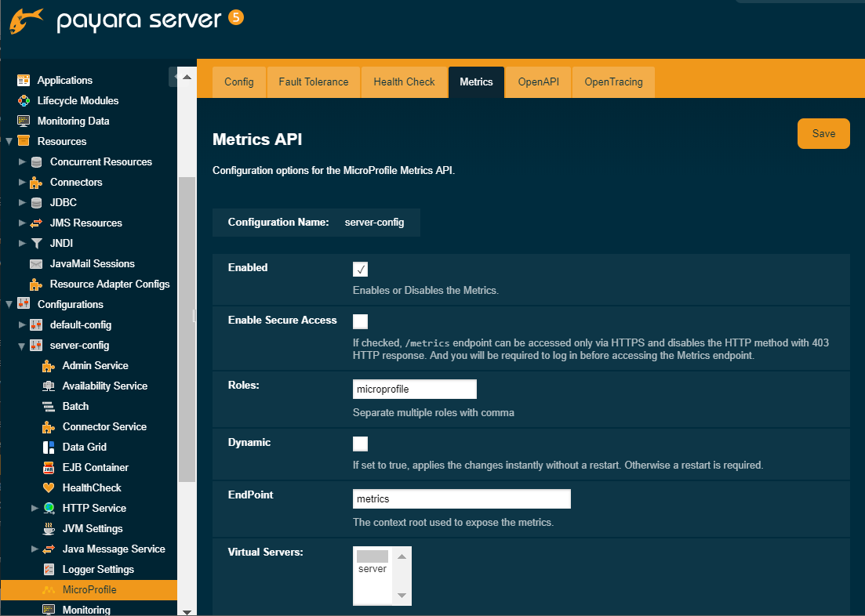Select the JVM Settings tree item
Screen dimensions: 865x616
click(x=93, y=528)
